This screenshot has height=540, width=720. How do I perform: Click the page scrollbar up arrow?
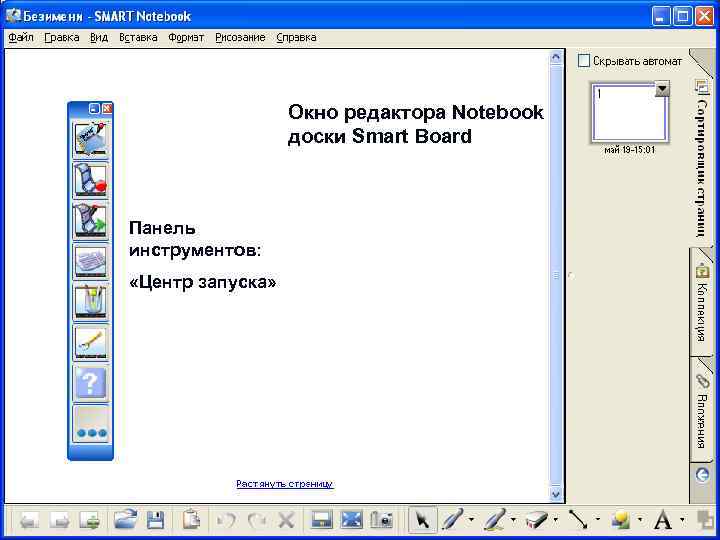coord(556,57)
